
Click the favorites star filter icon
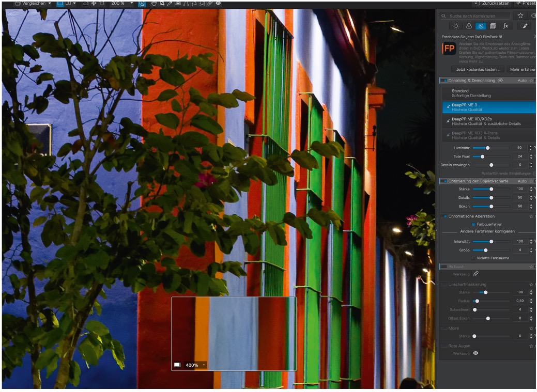pos(520,15)
